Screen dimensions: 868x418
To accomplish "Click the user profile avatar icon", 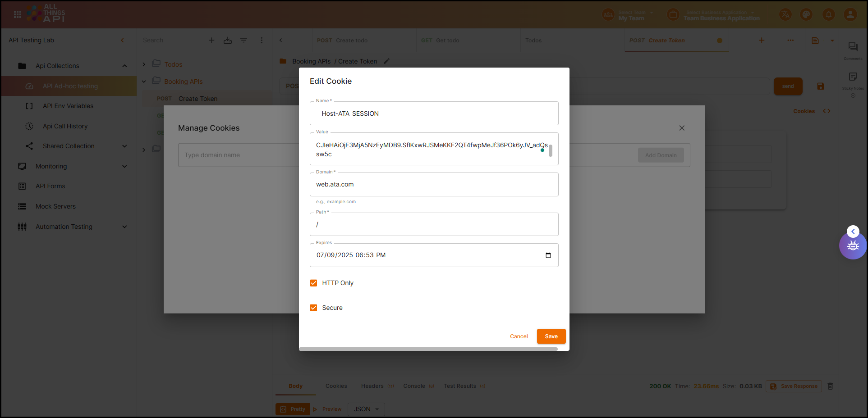I will [850, 14].
